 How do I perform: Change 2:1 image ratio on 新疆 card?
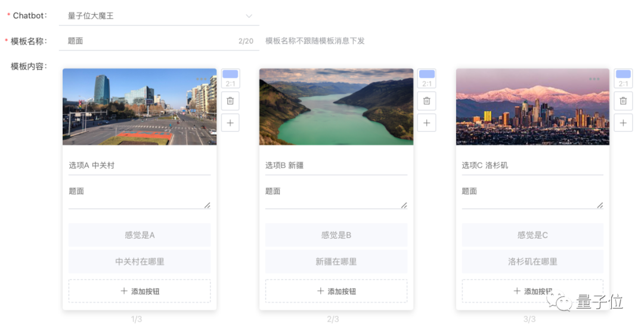click(427, 79)
